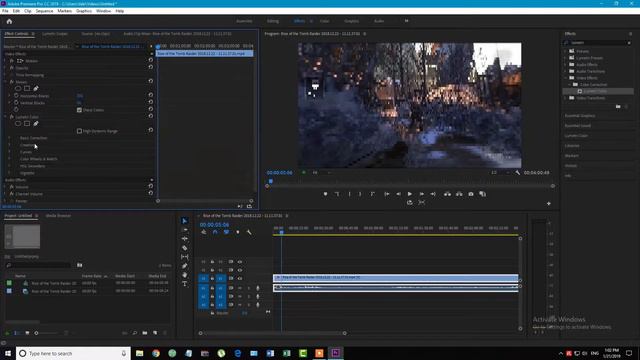Click the Go to Out button
This screenshot has width=640, height=360.
(433, 194)
